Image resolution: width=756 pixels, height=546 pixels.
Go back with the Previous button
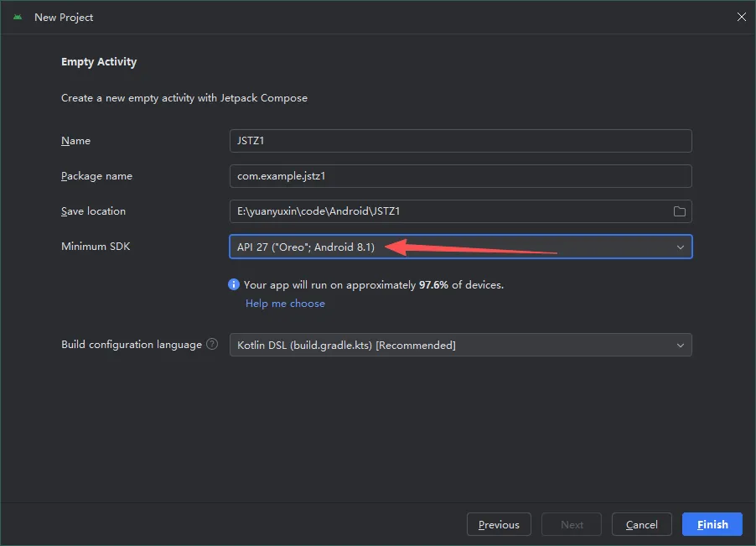point(499,524)
